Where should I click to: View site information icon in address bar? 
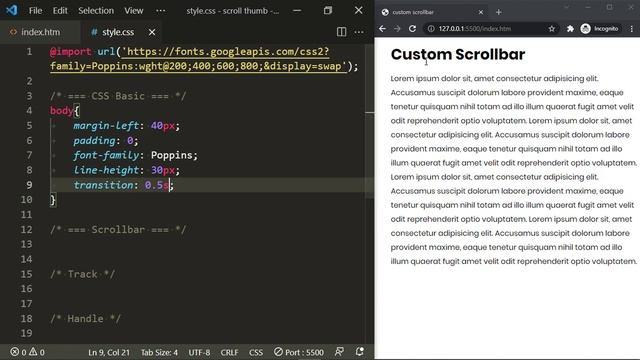(431, 29)
